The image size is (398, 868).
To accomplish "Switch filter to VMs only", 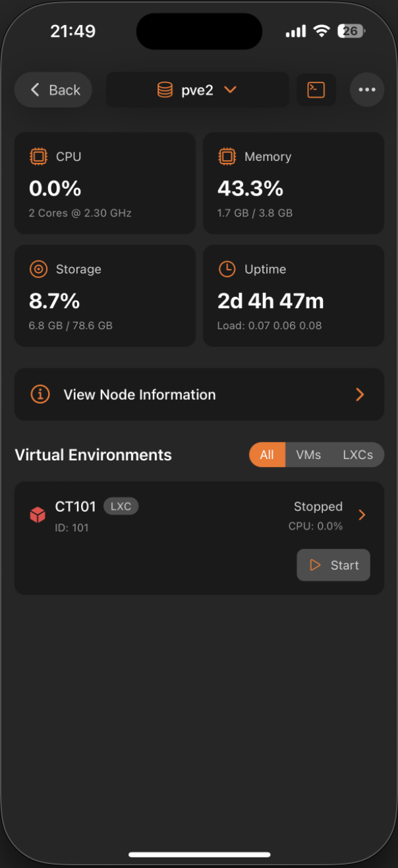I will [308, 454].
